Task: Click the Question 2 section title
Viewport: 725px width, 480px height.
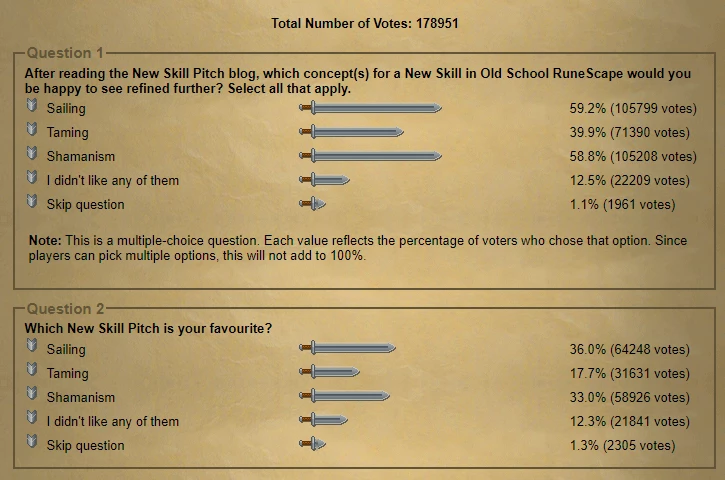Action: click(65, 308)
